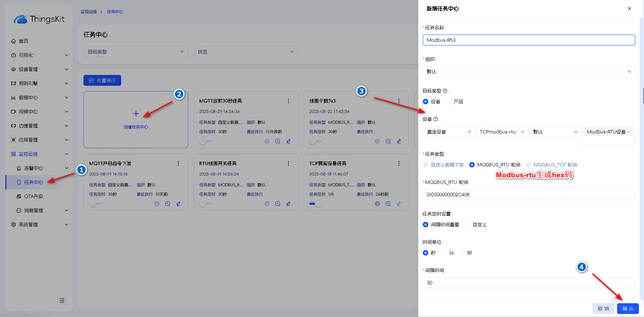The height and width of the screenshot is (317, 644).
Task: Open log view icon on MQTT产品命令下发 card
Action: [168, 204]
